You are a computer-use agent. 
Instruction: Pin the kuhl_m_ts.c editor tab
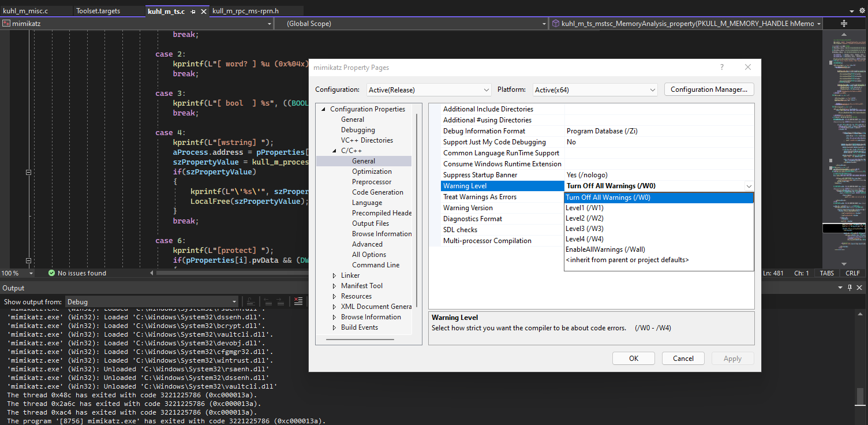[x=193, y=12]
